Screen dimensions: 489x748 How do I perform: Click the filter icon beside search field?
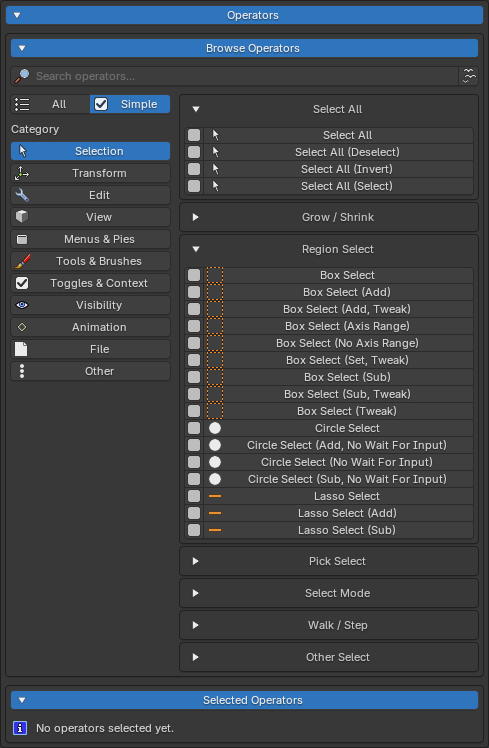click(469, 76)
